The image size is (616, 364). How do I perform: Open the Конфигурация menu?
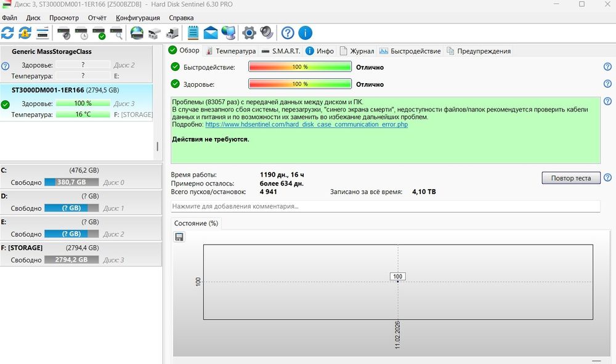[138, 18]
